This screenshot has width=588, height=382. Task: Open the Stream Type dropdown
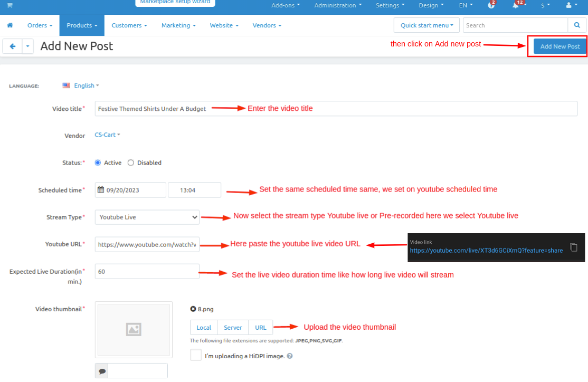147,217
